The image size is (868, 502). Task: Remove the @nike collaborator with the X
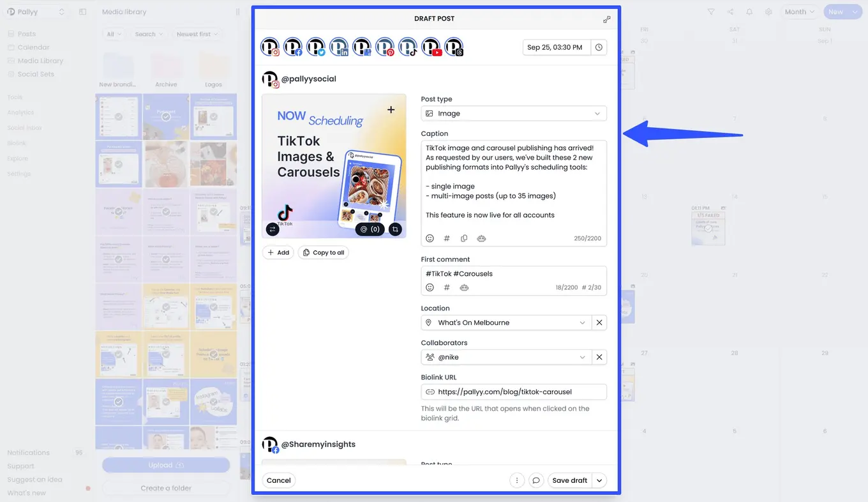(599, 356)
